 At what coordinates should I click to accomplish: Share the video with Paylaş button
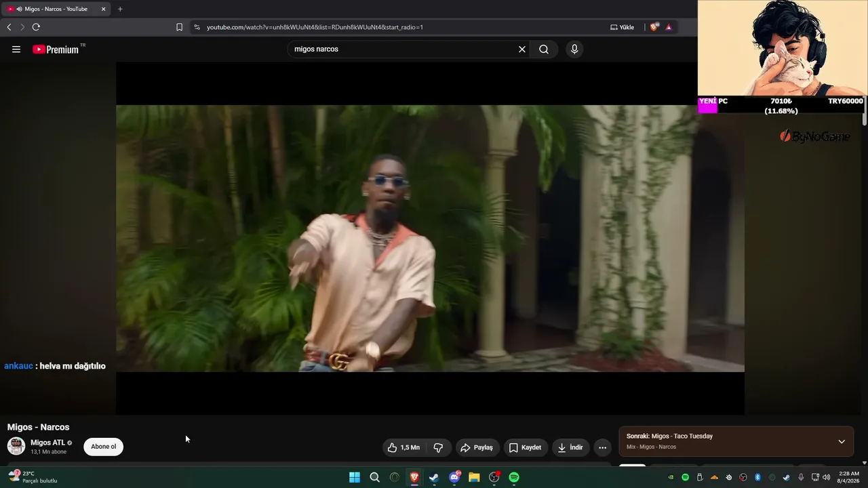coord(477,447)
